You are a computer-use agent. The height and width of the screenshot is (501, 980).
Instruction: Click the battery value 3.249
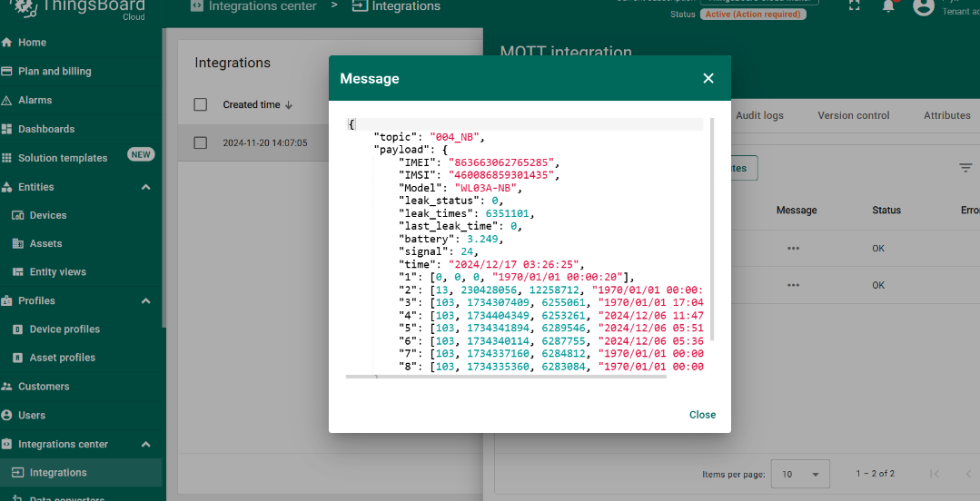pos(482,240)
